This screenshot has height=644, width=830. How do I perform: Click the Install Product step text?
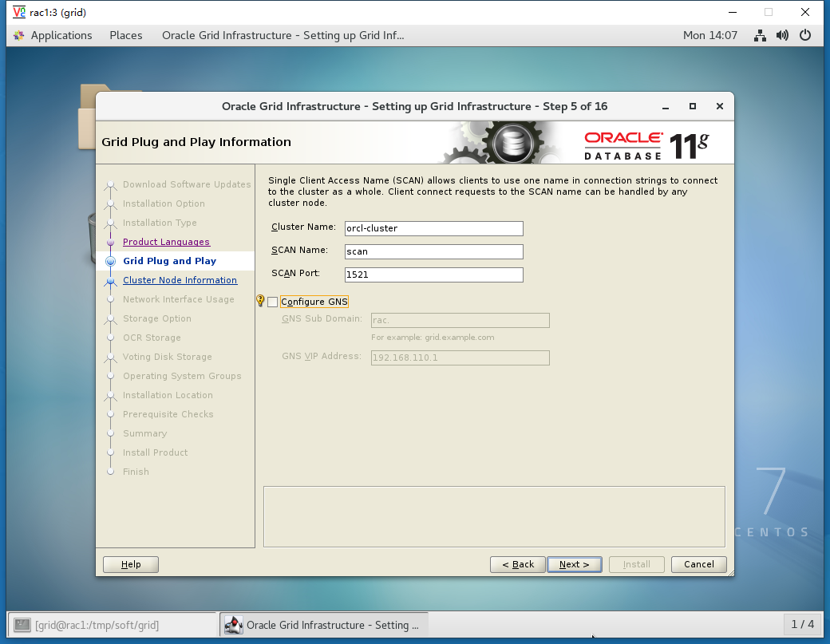[x=155, y=452]
